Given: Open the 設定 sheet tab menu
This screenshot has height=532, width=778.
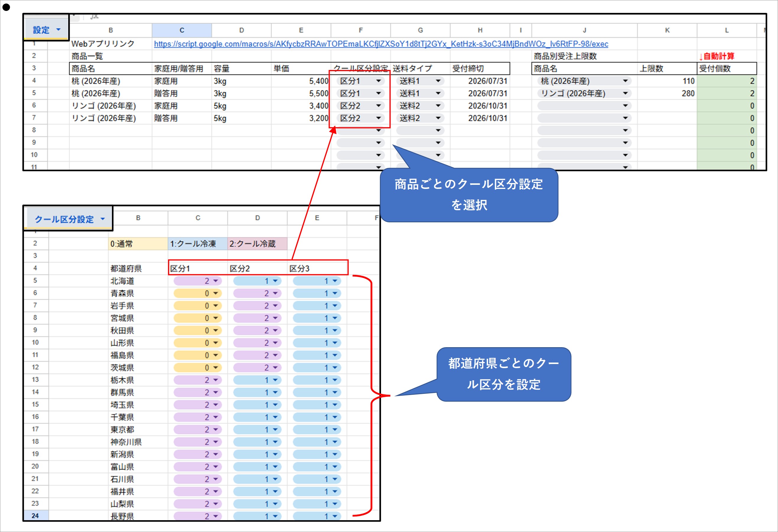Looking at the screenshot, I should 58,30.
